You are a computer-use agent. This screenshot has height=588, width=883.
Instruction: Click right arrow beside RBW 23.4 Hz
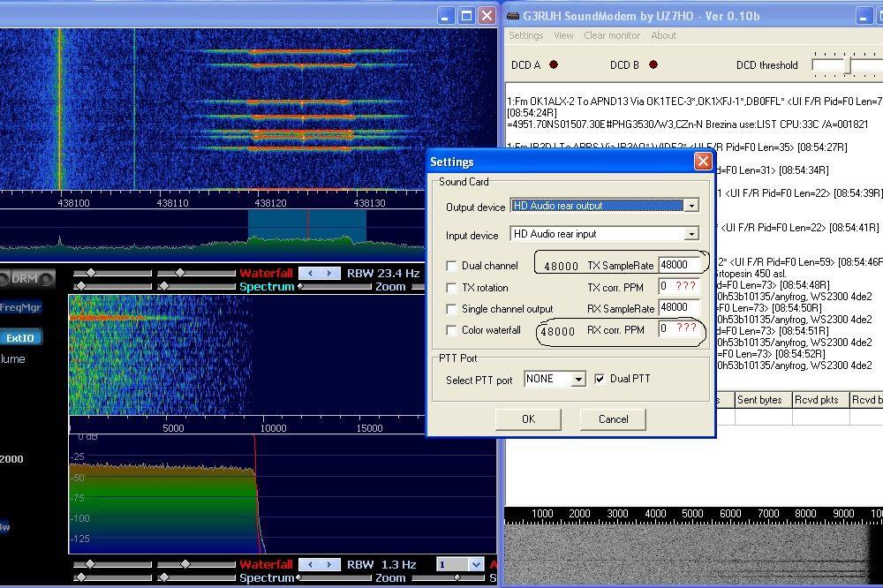pyautogui.click(x=329, y=274)
